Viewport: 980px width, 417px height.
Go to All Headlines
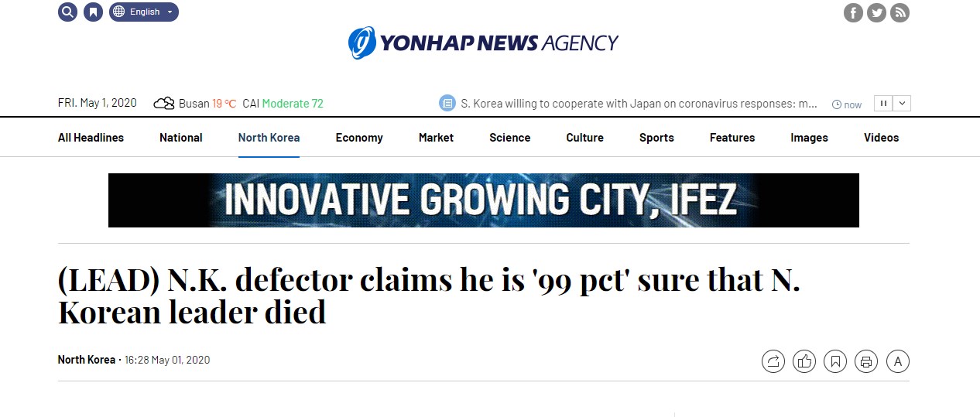point(91,138)
